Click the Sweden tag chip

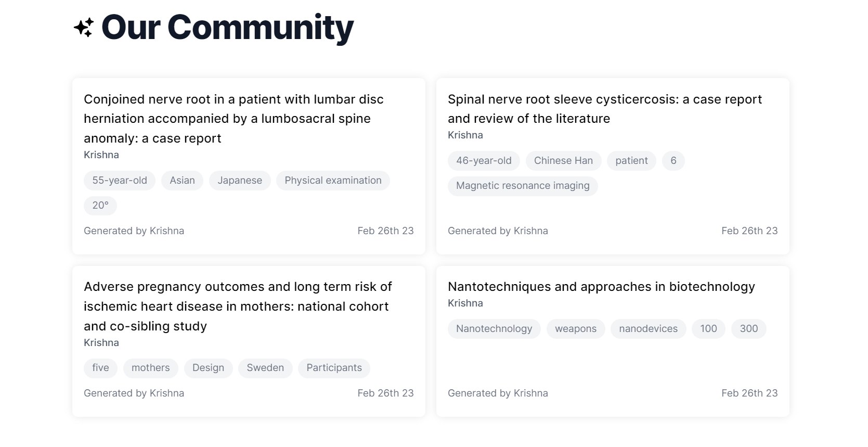tap(265, 368)
